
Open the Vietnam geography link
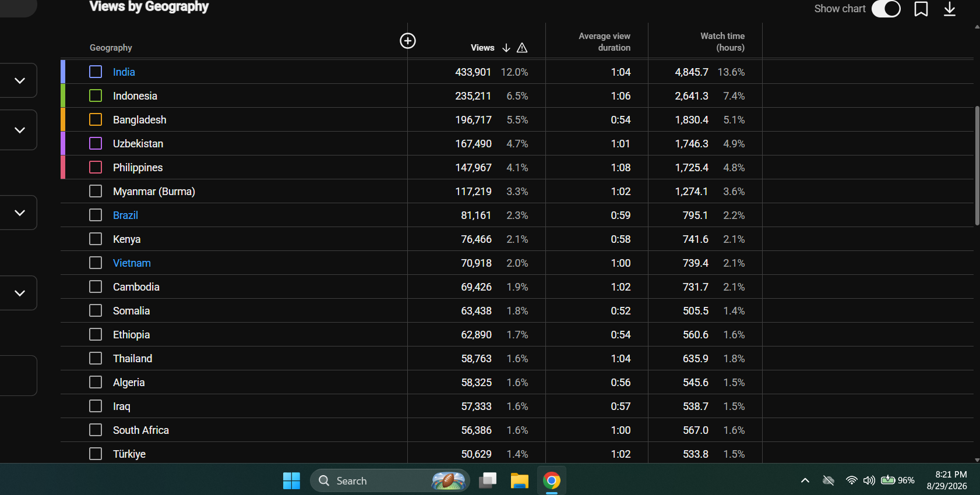pos(132,263)
